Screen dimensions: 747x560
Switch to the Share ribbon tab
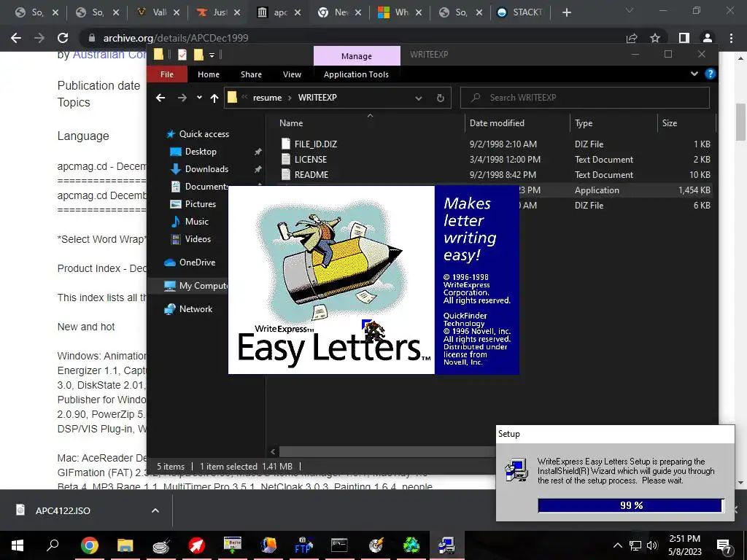(251, 74)
